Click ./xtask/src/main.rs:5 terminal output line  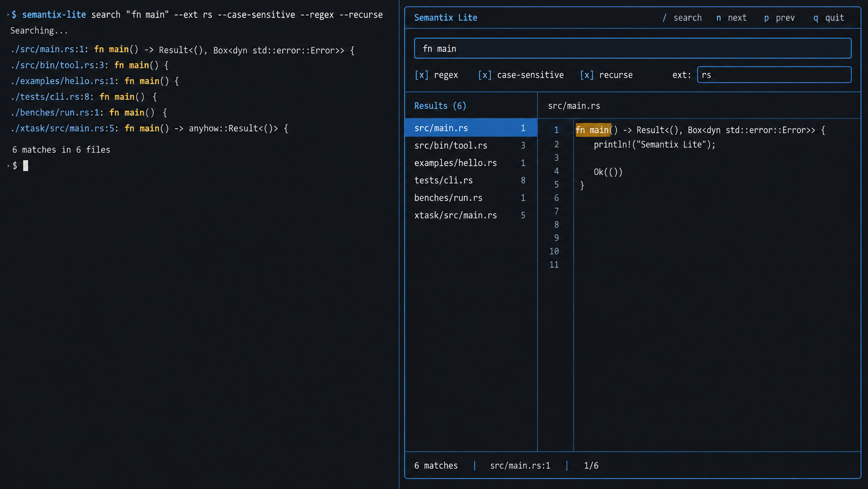pos(149,128)
